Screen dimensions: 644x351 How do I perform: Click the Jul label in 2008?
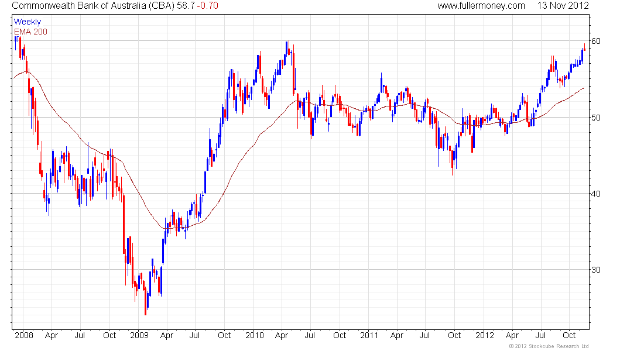tap(80, 335)
